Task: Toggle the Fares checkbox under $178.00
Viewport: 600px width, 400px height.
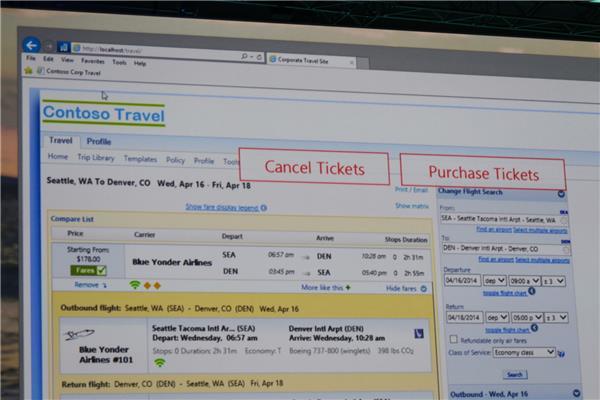Action: tap(101, 270)
